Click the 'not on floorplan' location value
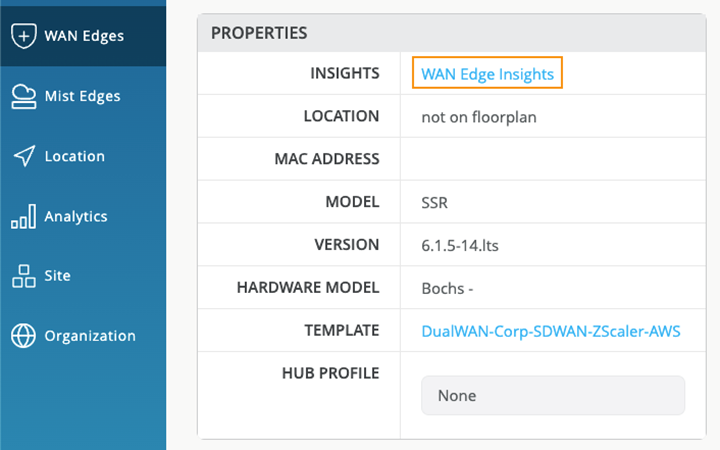Viewport: 720px width, 450px height. 479,117
